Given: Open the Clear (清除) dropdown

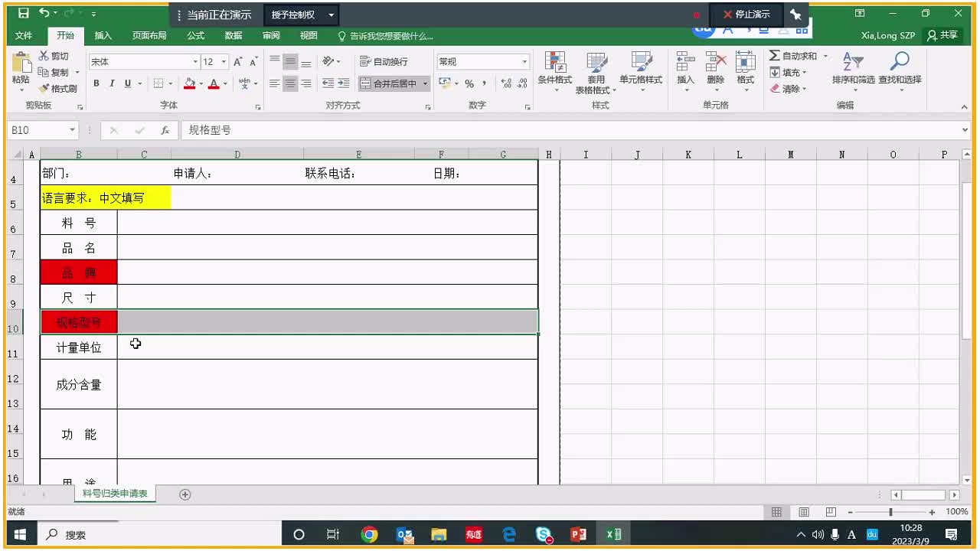Looking at the screenshot, I should click(x=789, y=89).
